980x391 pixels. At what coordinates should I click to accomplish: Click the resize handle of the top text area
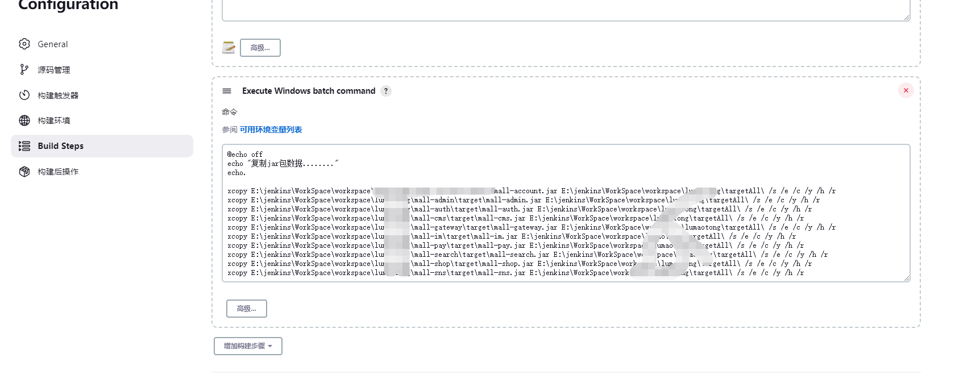point(907,18)
